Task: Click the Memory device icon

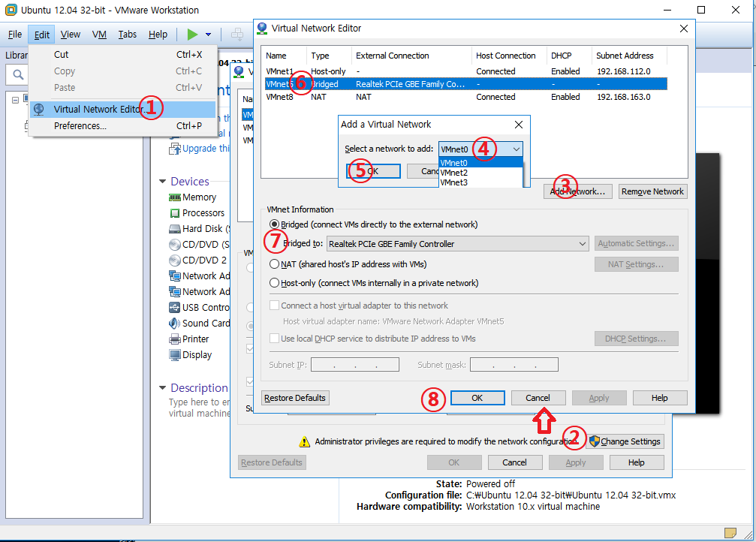Action: click(x=175, y=197)
